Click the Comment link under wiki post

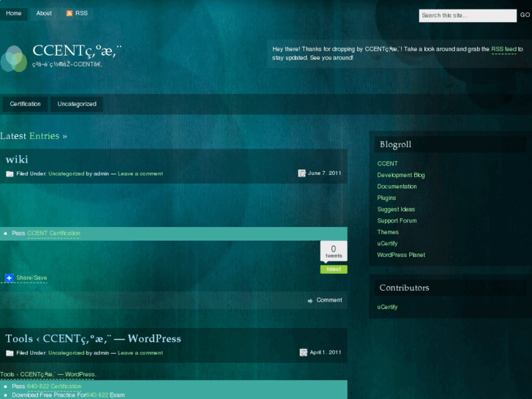(329, 300)
